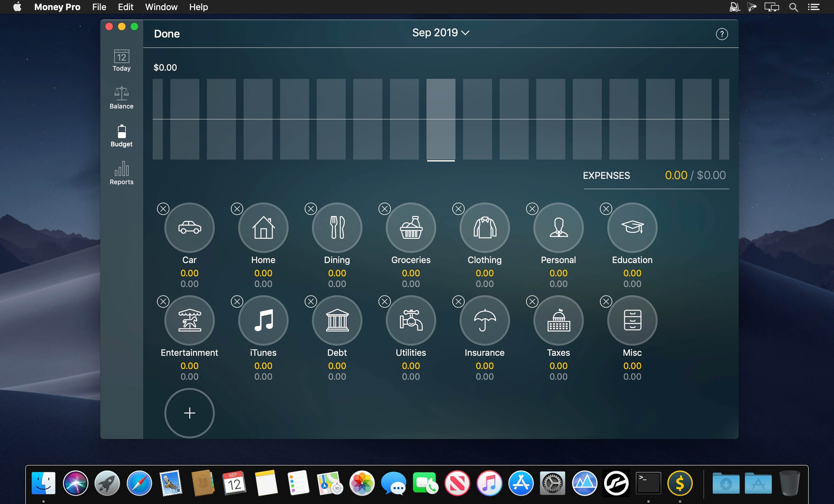Open the File menu in menu bar
834x504 pixels.
(99, 7)
